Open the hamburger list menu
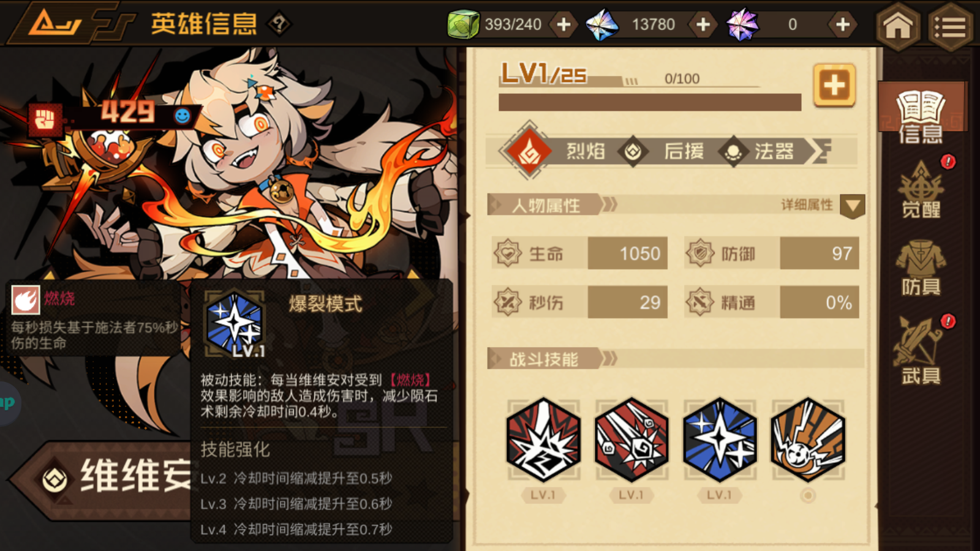 tap(950, 25)
